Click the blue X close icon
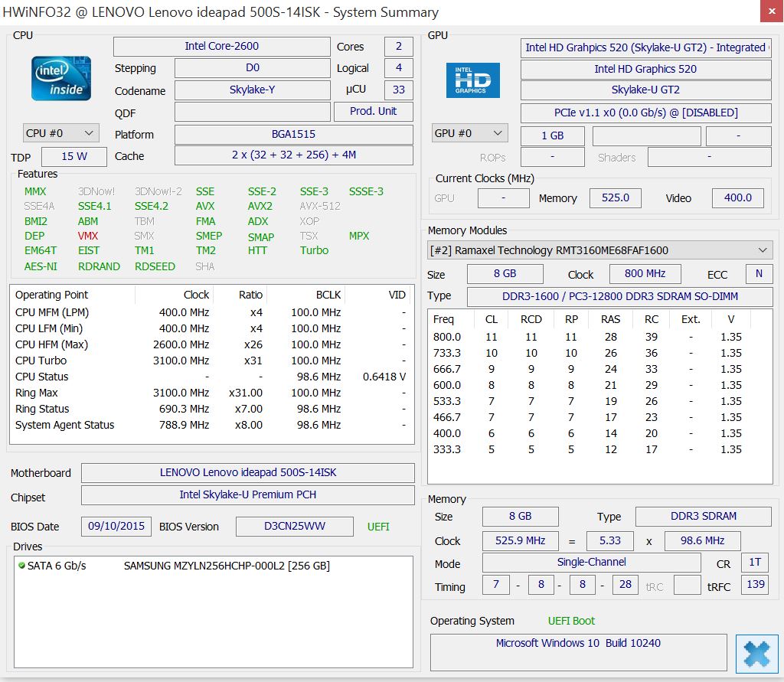784x682 pixels. pyautogui.click(x=756, y=654)
